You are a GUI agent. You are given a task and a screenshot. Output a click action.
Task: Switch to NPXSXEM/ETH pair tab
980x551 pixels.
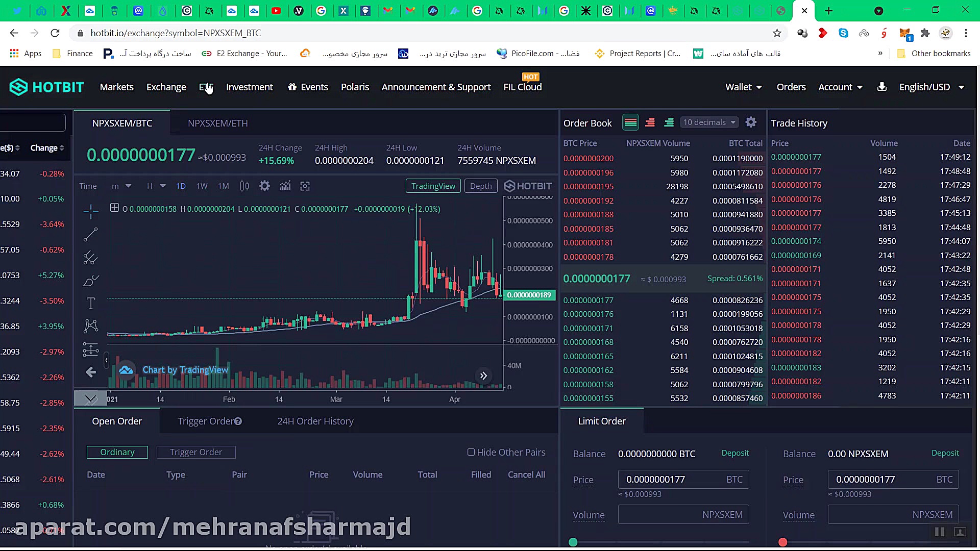coord(218,123)
